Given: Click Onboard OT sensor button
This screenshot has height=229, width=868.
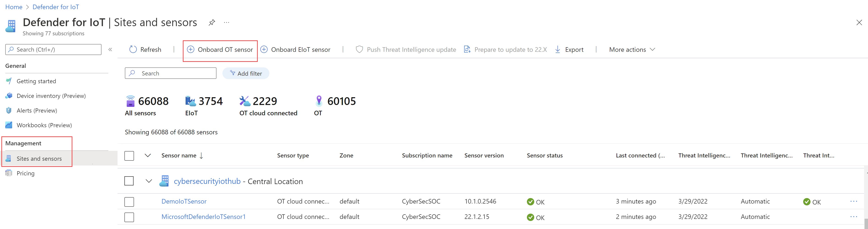Looking at the screenshot, I should (x=220, y=50).
